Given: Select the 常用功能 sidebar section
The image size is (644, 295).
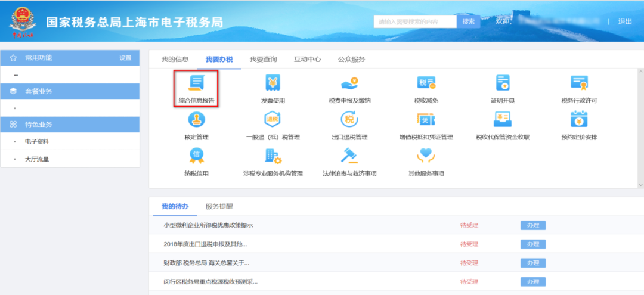Looking at the screenshot, I should point(70,58).
